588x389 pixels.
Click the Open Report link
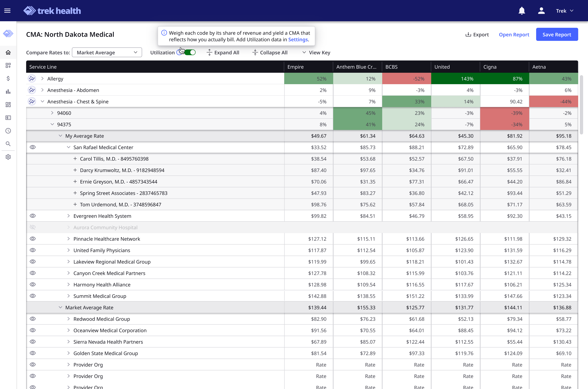(514, 35)
